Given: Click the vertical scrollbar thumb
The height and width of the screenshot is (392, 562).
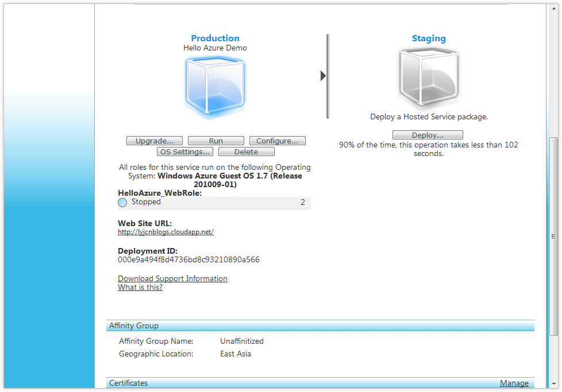Looking at the screenshot, I should pyautogui.click(x=553, y=236).
